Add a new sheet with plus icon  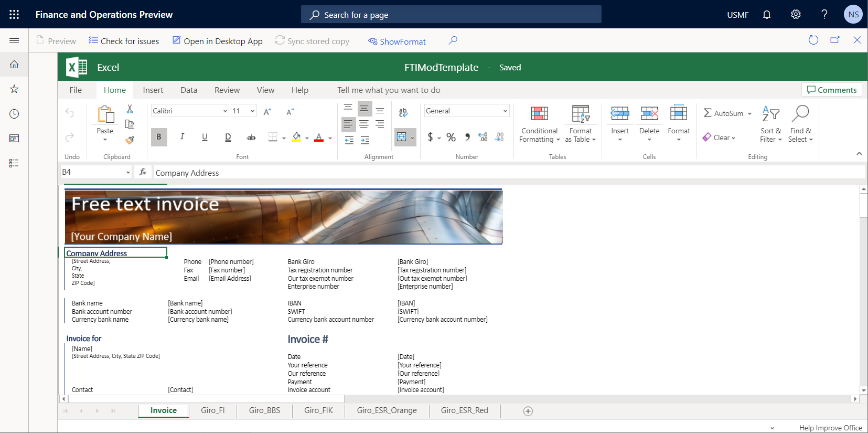click(x=528, y=411)
